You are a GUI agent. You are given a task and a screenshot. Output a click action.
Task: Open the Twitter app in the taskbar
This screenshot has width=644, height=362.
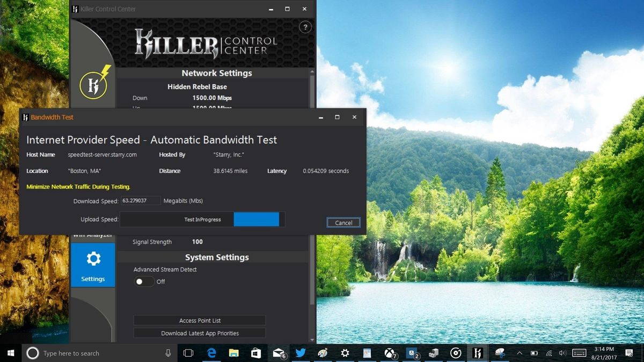tap(301, 353)
